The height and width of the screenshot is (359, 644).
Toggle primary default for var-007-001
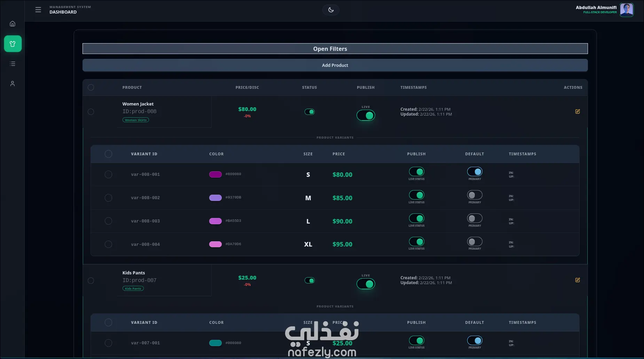(474, 341)
